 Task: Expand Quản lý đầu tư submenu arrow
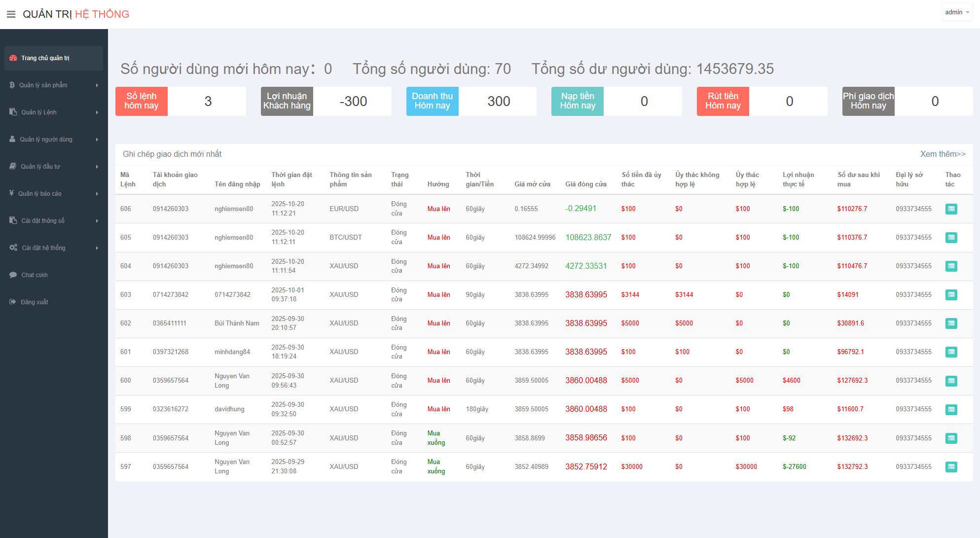pos(97,167)
